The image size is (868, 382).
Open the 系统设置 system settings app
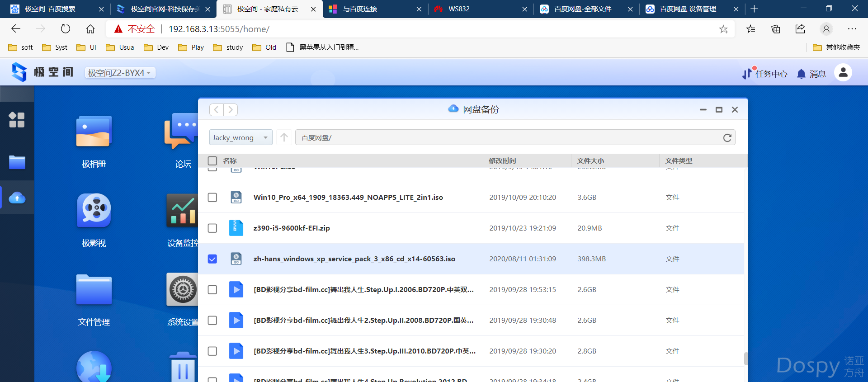[182, 289]
